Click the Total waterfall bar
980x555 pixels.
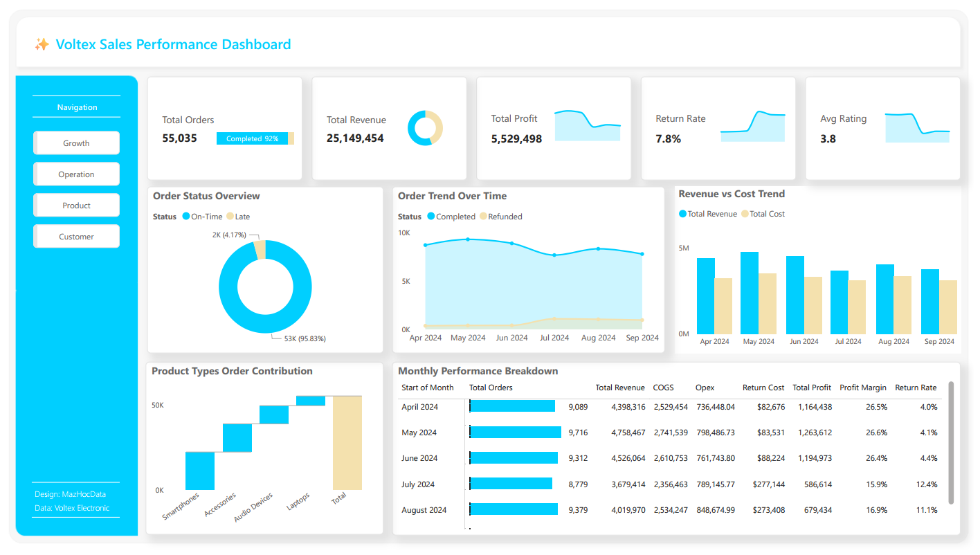(x=347, y=443)
